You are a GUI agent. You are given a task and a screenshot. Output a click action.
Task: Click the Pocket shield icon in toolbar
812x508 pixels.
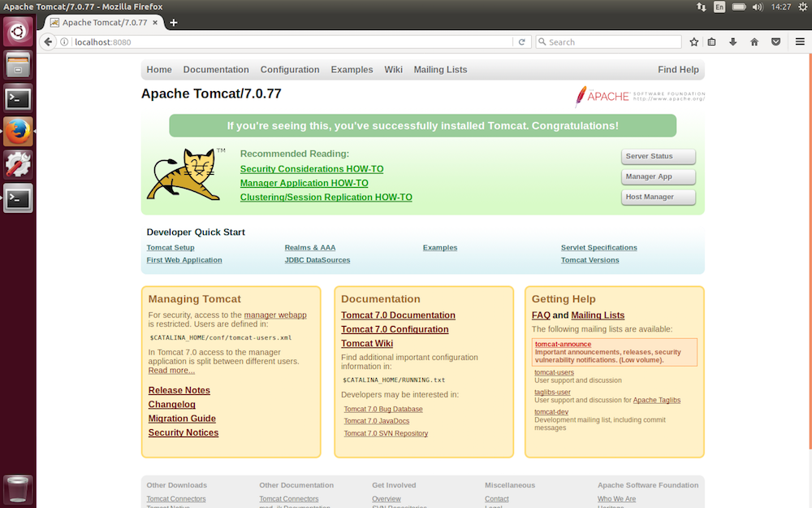[x=775, y=42]
